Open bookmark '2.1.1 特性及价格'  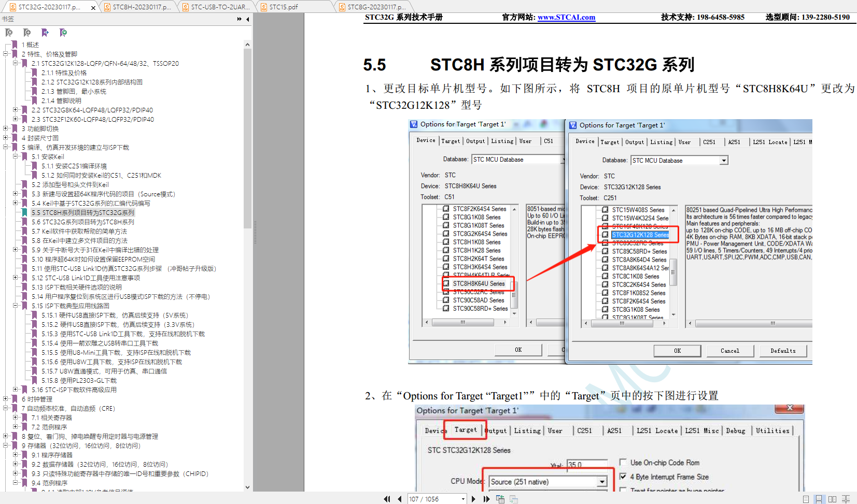tap(64, 73)
